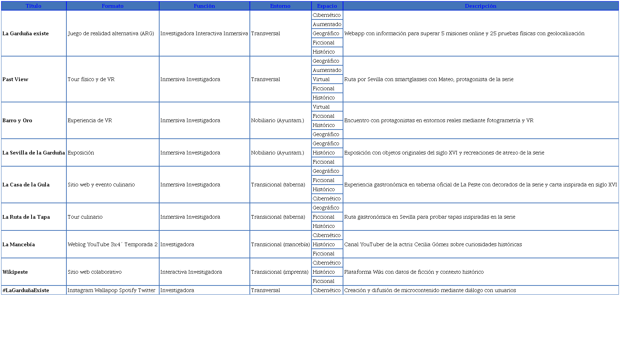
Task: Select the Juego de realidad alternativa (ARG) cell
Action: [111, 33]
